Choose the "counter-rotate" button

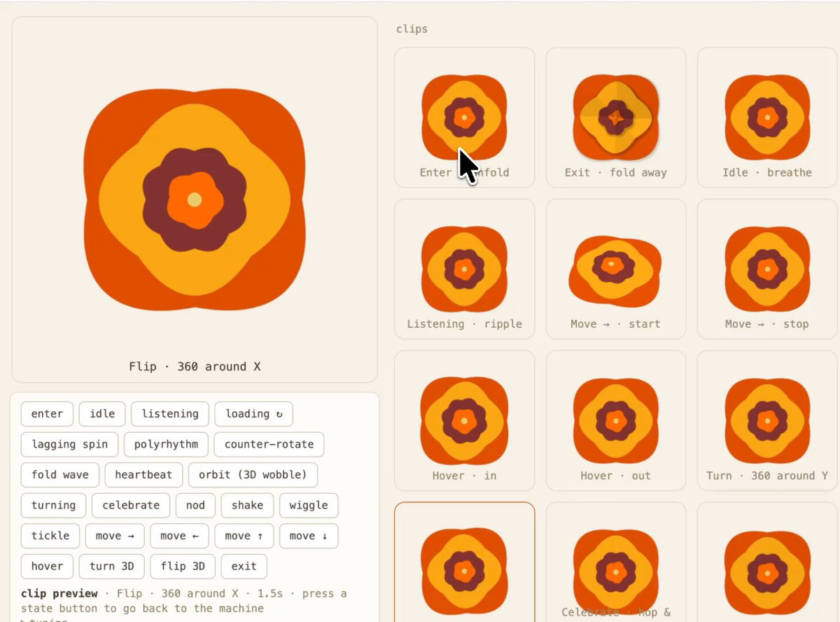[x=269, y=444]
